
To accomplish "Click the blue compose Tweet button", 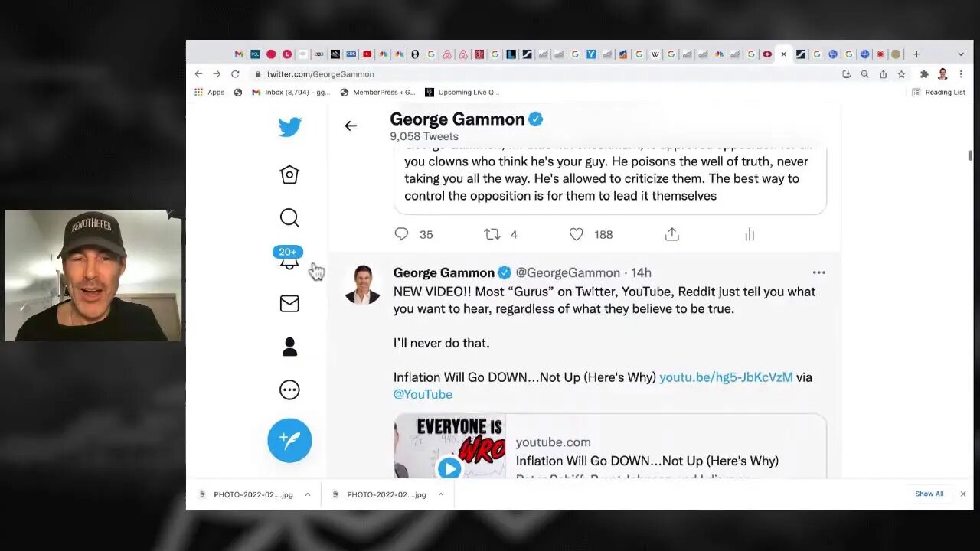I will (x=289, y=440).
